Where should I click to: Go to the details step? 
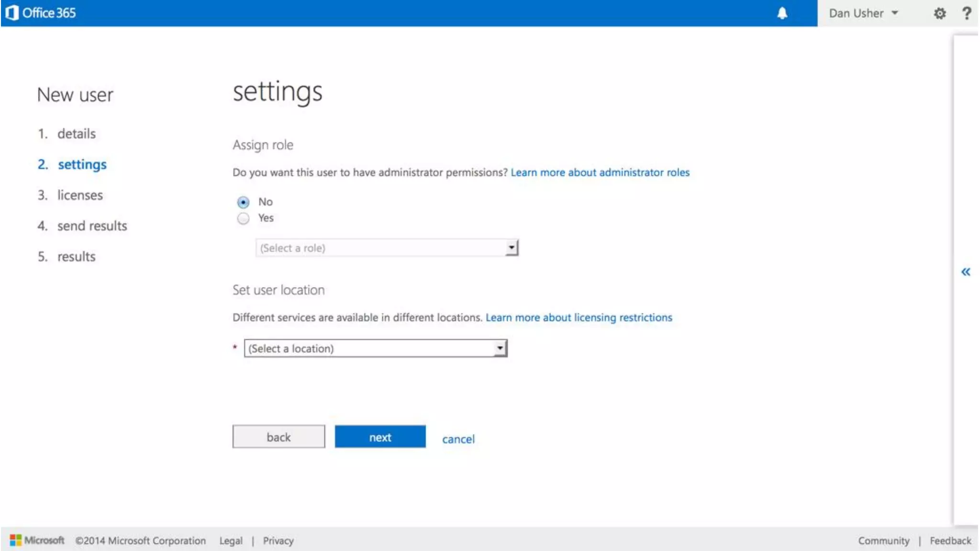tap(76, 134)
